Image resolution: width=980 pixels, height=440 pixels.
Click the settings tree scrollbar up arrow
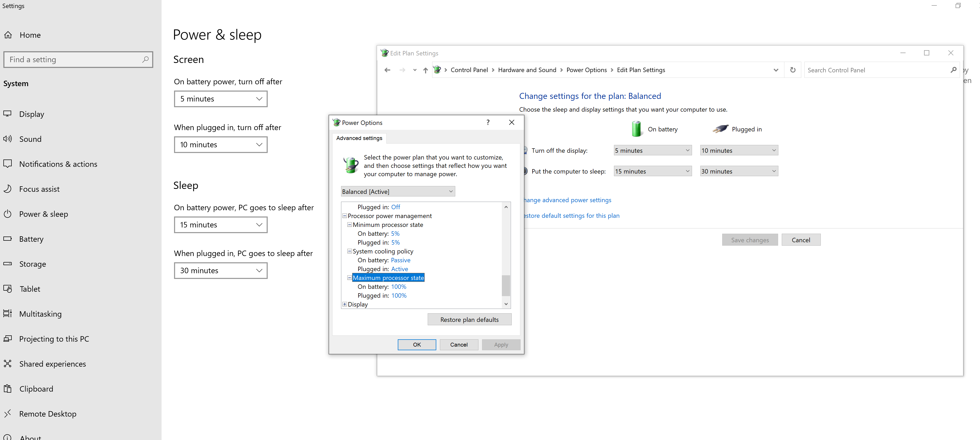506,207
